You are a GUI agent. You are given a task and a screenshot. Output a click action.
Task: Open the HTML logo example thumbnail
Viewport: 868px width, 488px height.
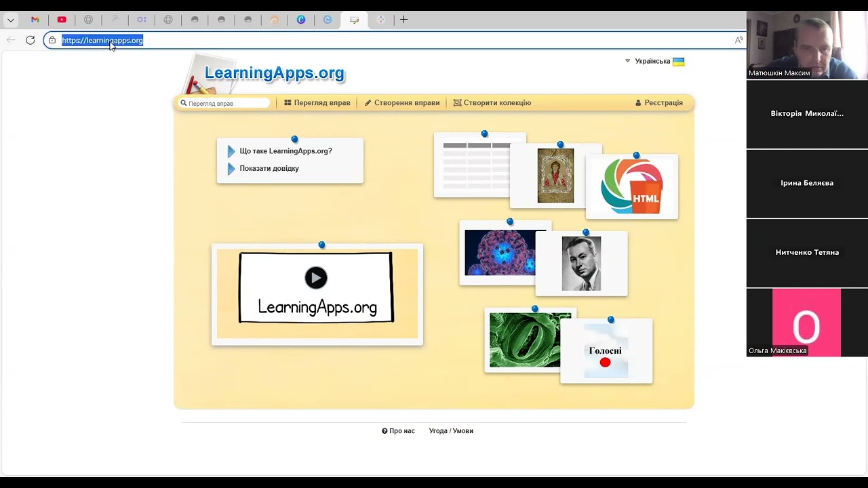(x=632, y=186)
